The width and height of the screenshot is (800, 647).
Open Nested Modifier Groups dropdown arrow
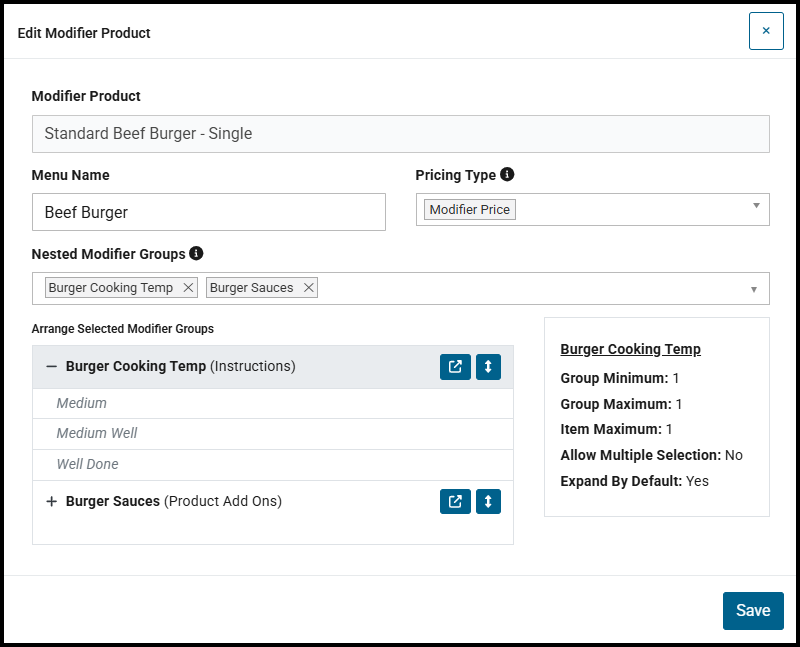(x=754, y=289)
